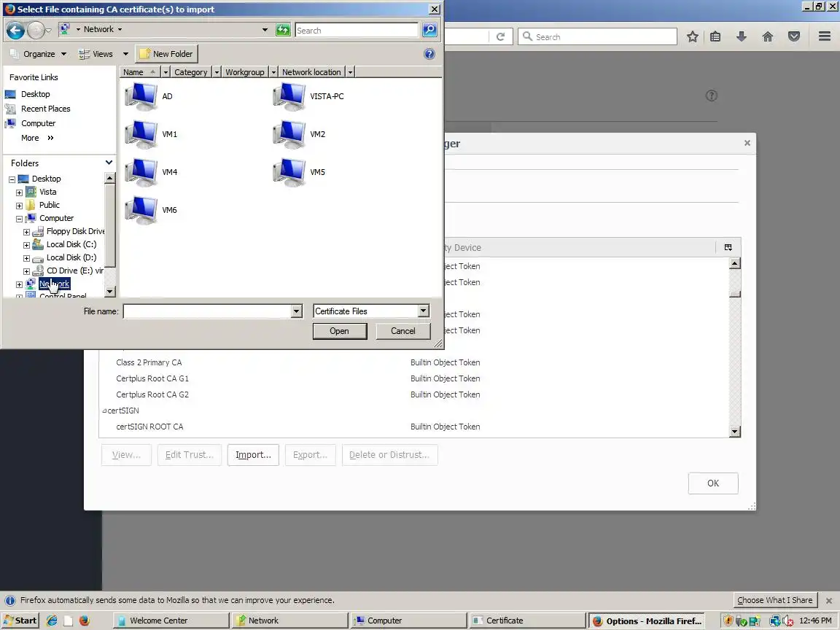Screen dimensions: 840x630
Task: Launch Firefox from quick launch bar
Action: coord(84,621)
